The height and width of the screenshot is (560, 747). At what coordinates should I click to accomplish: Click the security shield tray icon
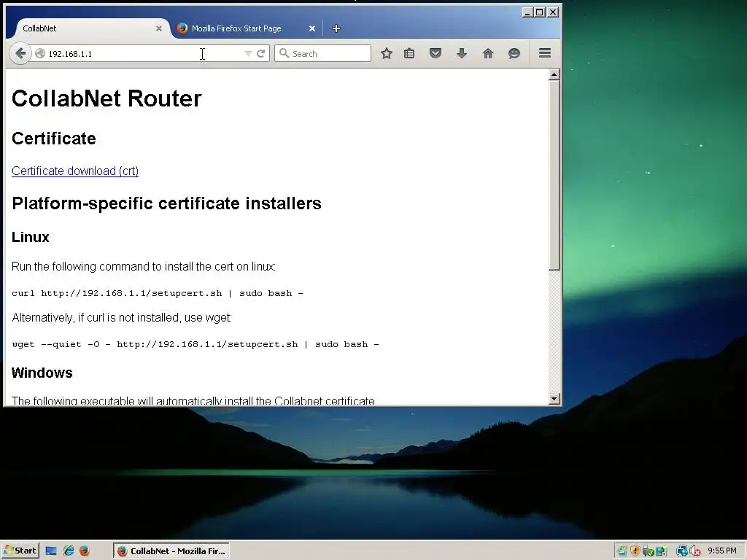(x=635, y=551)
